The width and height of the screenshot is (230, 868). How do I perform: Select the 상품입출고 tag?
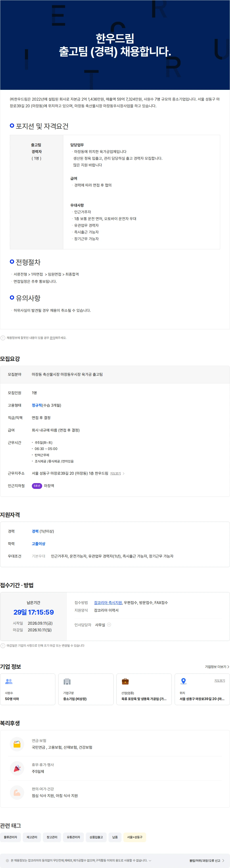click(96, 837)
